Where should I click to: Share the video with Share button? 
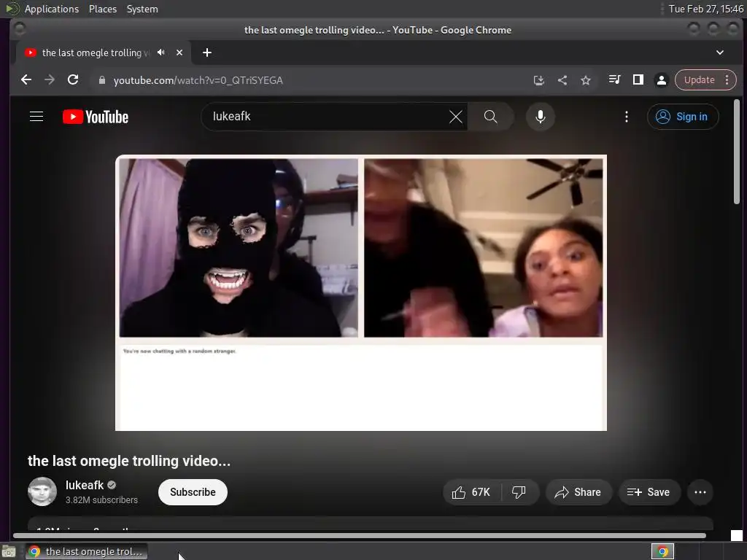578,492
